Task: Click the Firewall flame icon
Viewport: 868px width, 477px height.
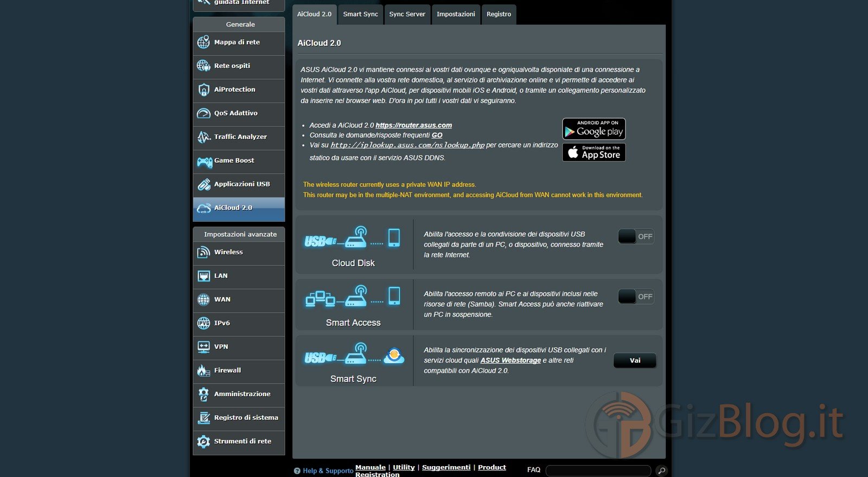Action: click(203, 370)
